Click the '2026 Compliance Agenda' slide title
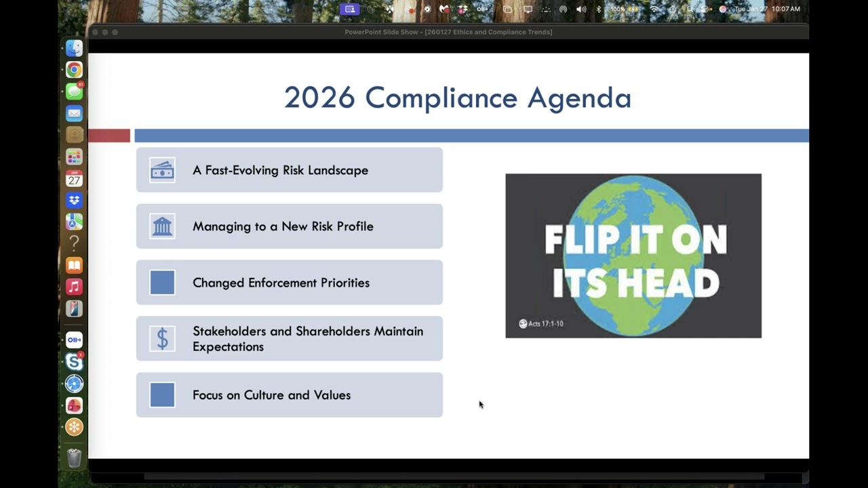Image resolution: width=868 pixels, height=488 pixels. [458, 98]
